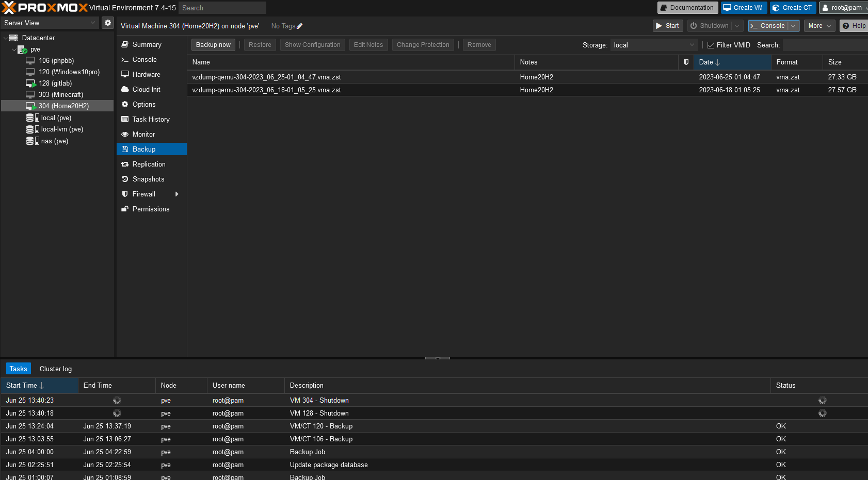
Task: Click the Create CT button
Action: (x=793, y=8)
